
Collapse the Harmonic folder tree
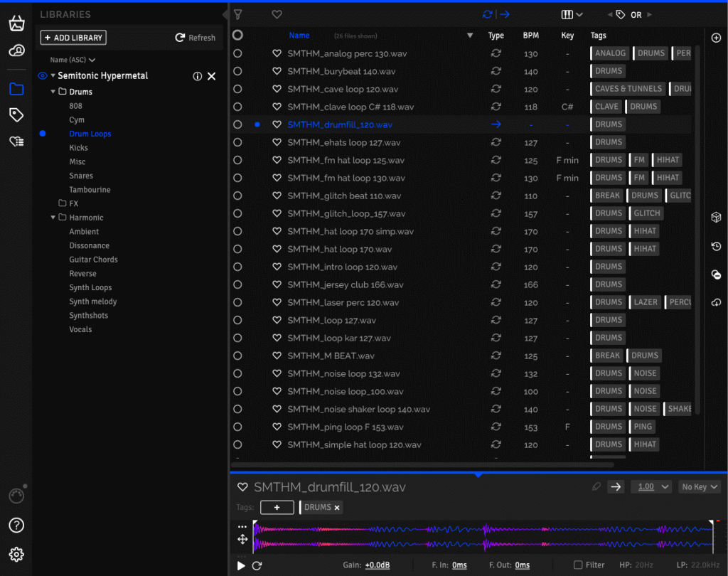[x=53, y=218]
